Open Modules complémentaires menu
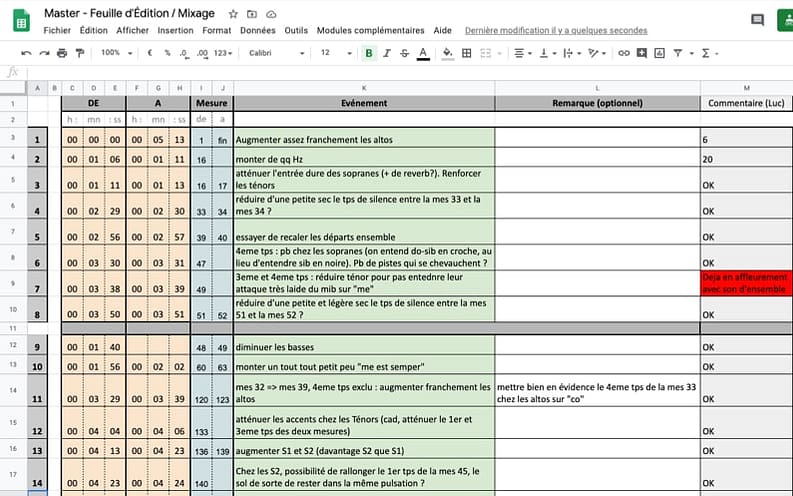This screenshot has height=496, width=793. click(x=370, y=30)
